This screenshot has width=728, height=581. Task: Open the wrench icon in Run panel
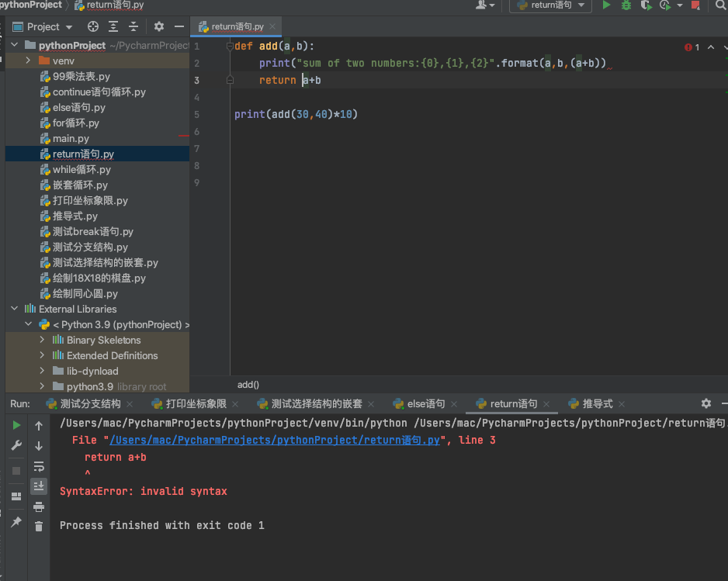(16, 445)
